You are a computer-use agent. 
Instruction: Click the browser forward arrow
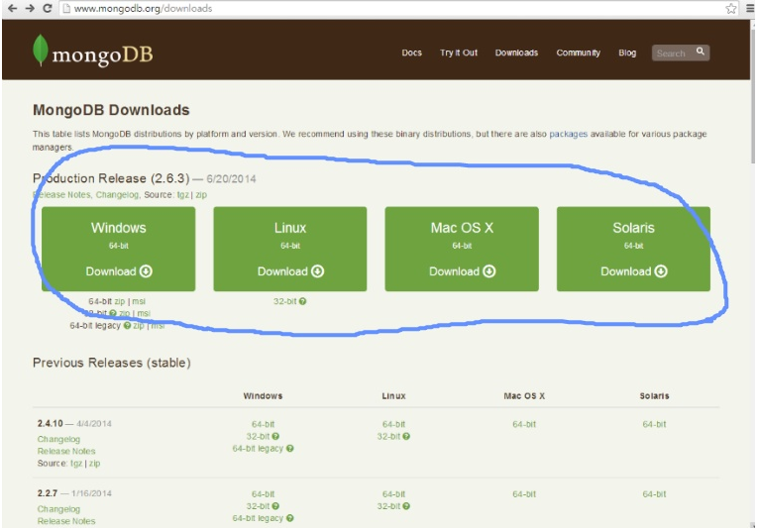(30, 8)
